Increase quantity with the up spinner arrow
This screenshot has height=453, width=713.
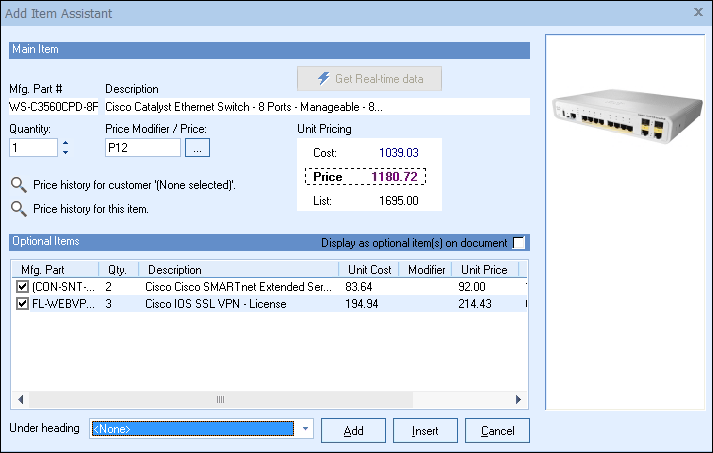65,143
